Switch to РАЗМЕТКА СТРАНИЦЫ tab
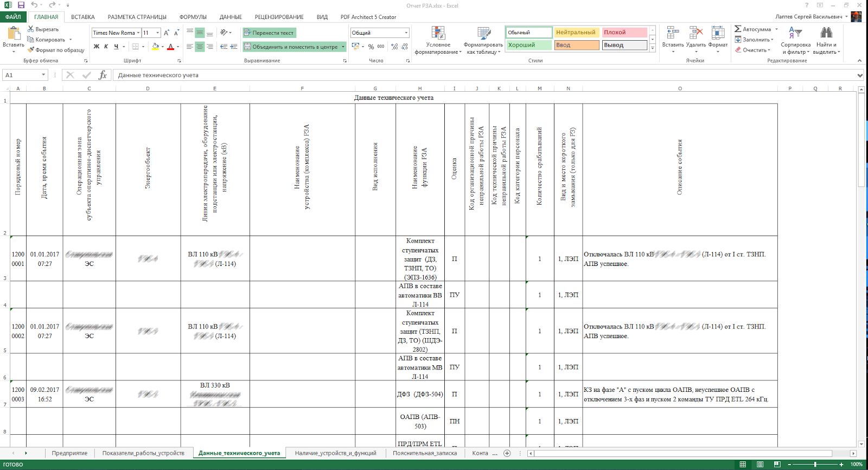The width and height of the screenshot is (868, 470). click(x=137, y=17)
